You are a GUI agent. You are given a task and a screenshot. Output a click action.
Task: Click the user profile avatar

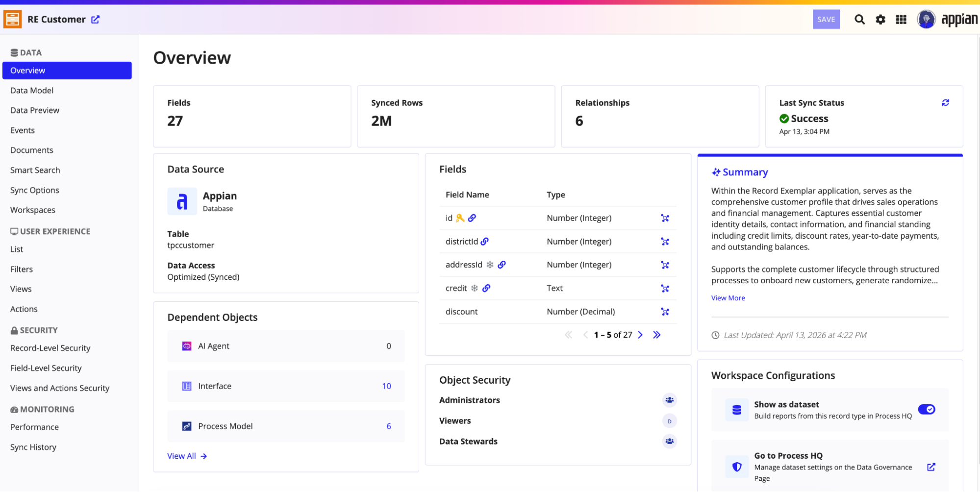coord(926,19)
